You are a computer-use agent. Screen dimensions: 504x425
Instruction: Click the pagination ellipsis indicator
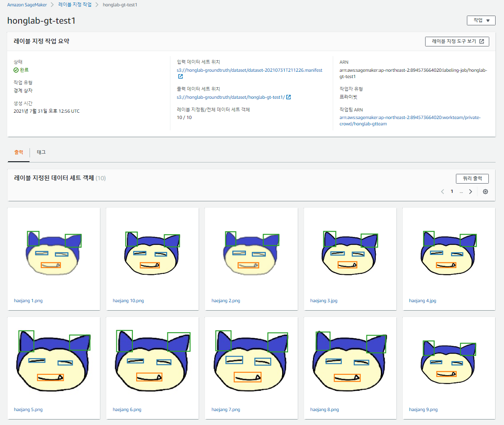[461, 192]
